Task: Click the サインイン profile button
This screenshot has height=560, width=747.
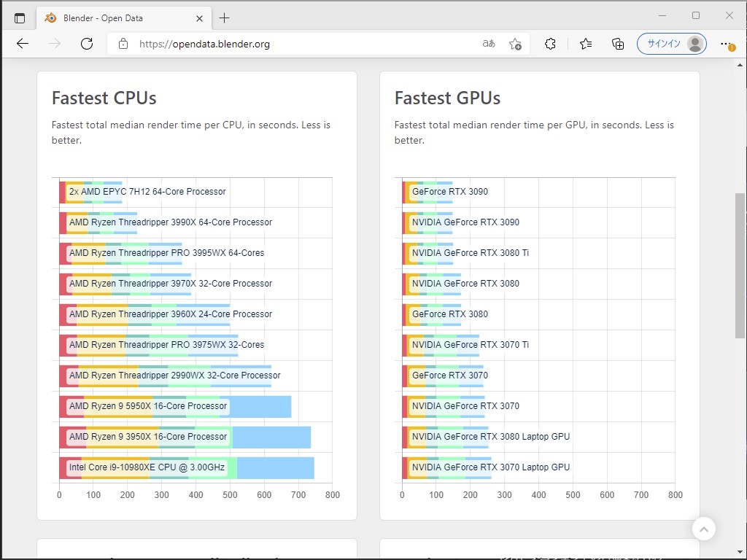Action: [671, 44]
